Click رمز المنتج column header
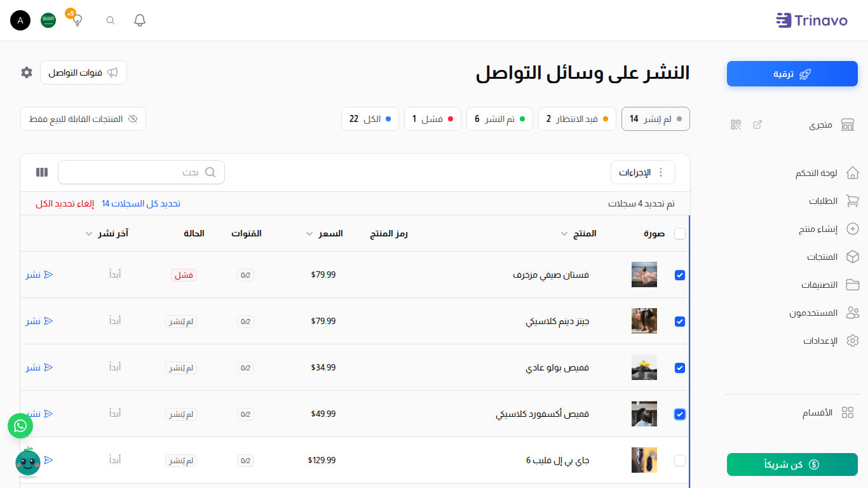 pyautogui.click(x=389, y=233)
